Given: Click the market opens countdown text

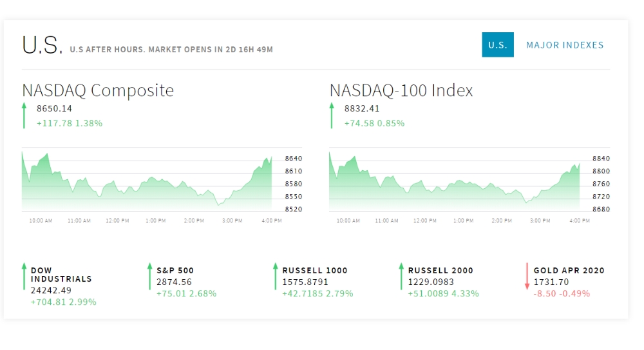Looking at the screenshot, I should tap(171, 50).
